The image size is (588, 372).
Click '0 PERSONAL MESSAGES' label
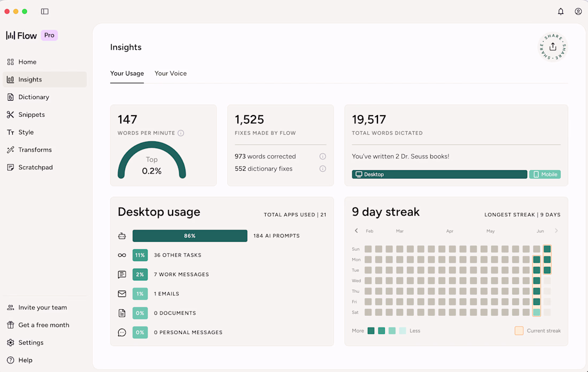pyautogui.click(x=188, y=332)
